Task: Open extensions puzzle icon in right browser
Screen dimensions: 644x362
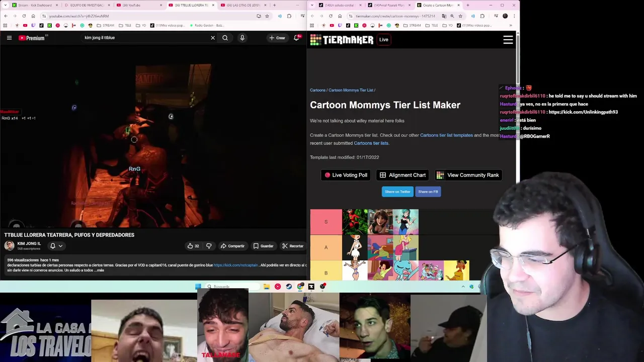Action: click(482, 16)
